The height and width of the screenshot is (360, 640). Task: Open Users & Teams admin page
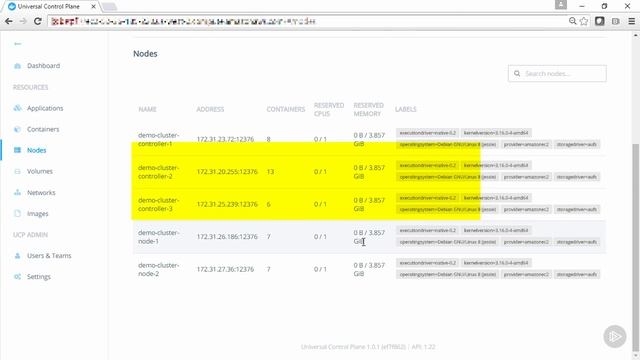click(49, 256)
